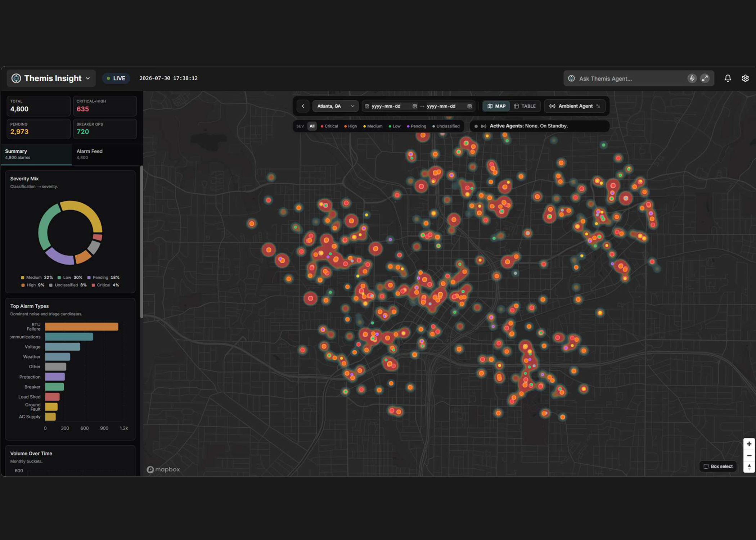
Task: Click the timestamp 2026-07-30 17:38:12
Action: 168,78
